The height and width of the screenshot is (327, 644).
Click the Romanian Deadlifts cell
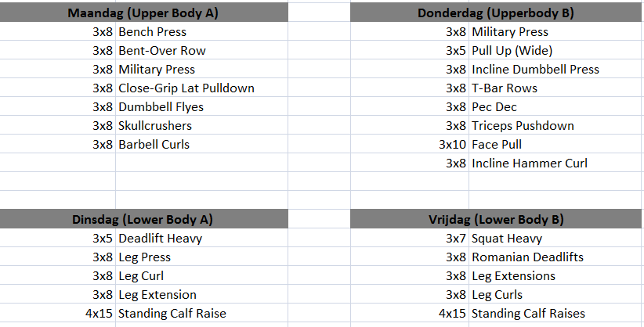pos(527,257)
